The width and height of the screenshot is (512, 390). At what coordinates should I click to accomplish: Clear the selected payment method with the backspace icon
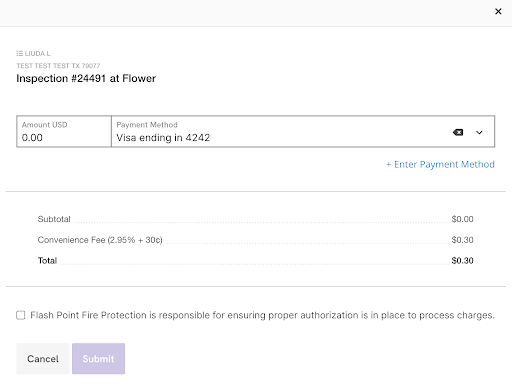coord(458,132)
